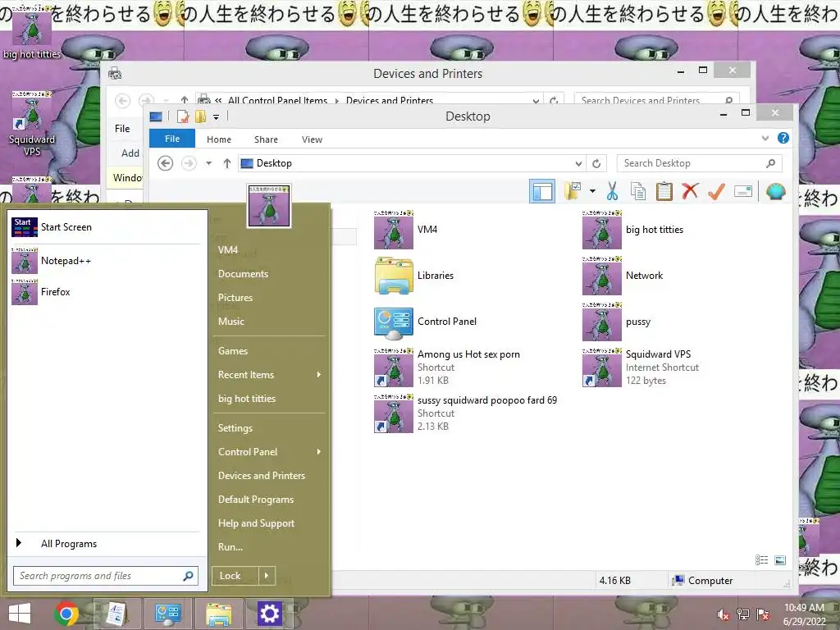Click the Paste clipboard icon

click(664, 191)
